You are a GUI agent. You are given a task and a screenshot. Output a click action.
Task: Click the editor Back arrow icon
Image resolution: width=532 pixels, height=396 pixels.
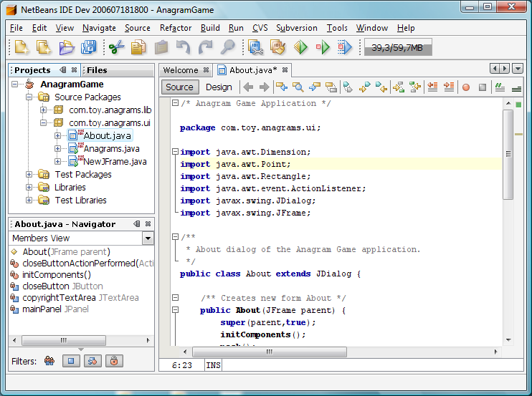(248, 87)
